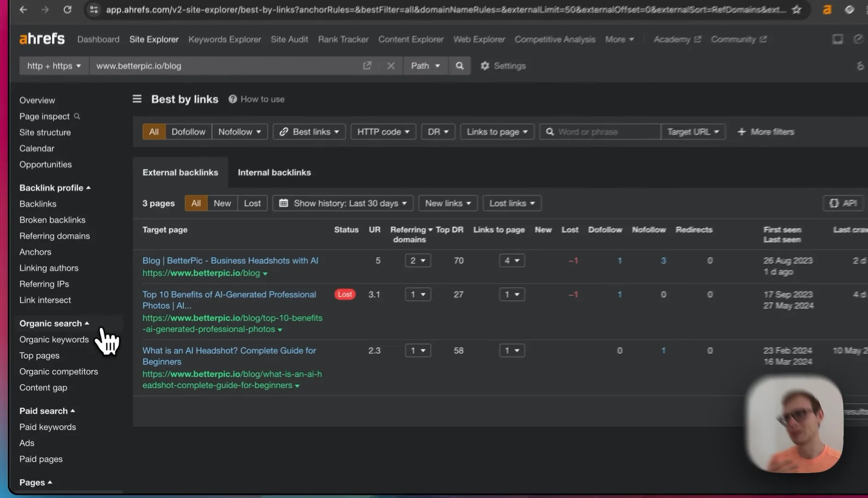Open Site Audit in the top menu
Image resolution: width=868 pixels, height=498 pixels.
[x=289, y=39]
